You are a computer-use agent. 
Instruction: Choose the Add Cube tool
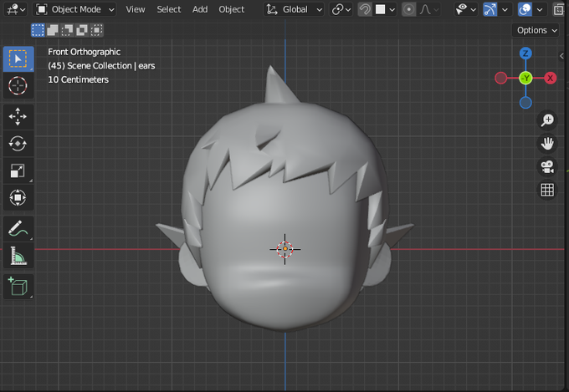(18, 287)
